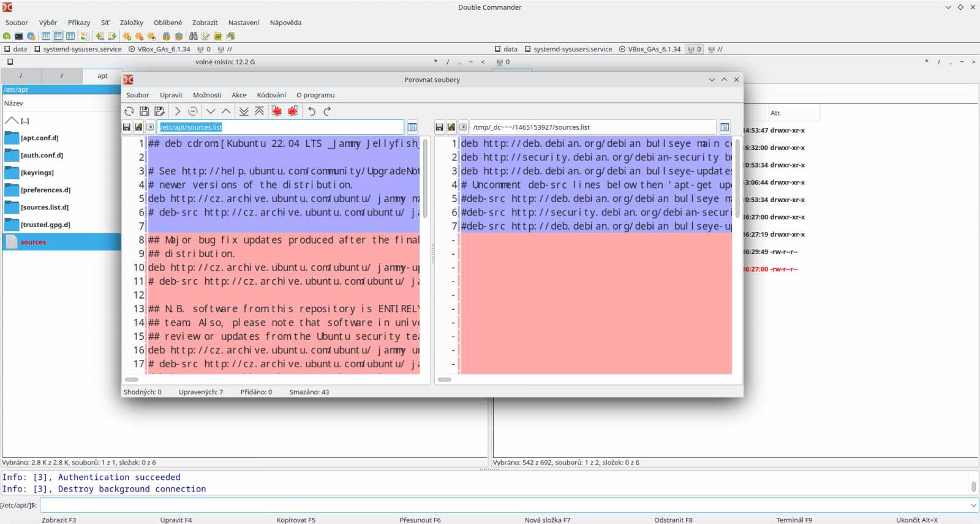Viewport: 980px width, 524px height.
Task: Open the apt.conf.d folder
Action: (40, 138)
